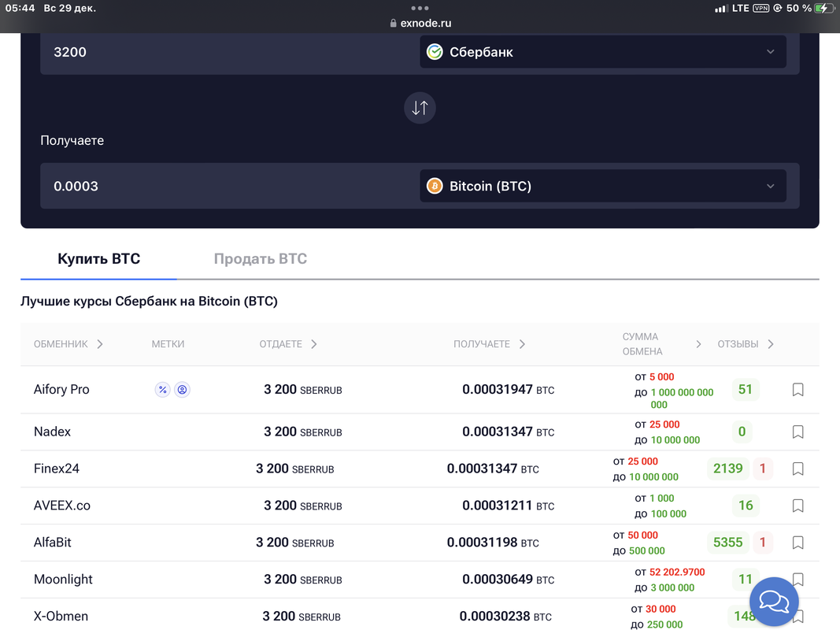Click the 0.00031198 BTC rate value
The image size is (840, 630).
tap(493, 543)
